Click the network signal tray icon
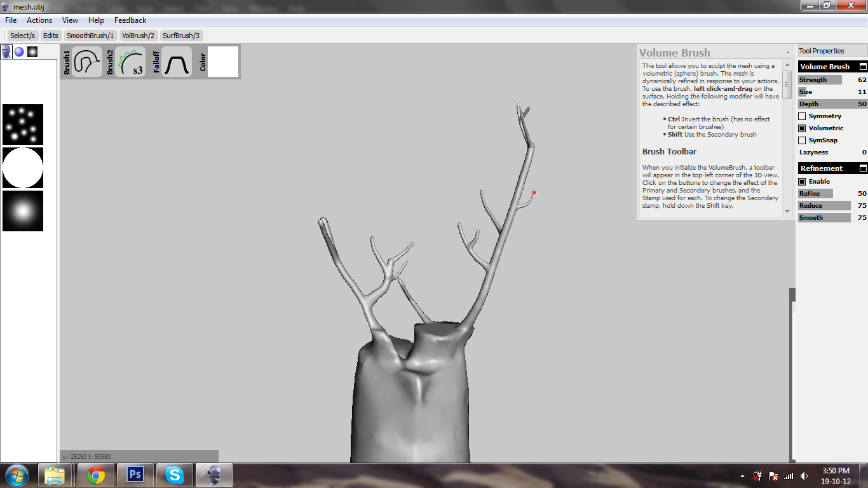 point(789,476)
